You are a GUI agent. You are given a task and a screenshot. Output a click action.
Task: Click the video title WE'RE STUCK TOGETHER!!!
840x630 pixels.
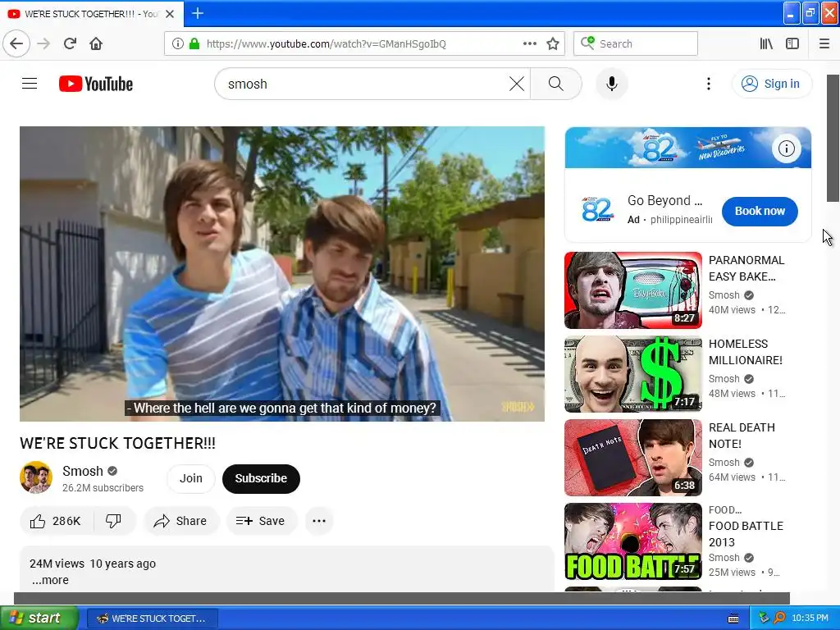118,443
